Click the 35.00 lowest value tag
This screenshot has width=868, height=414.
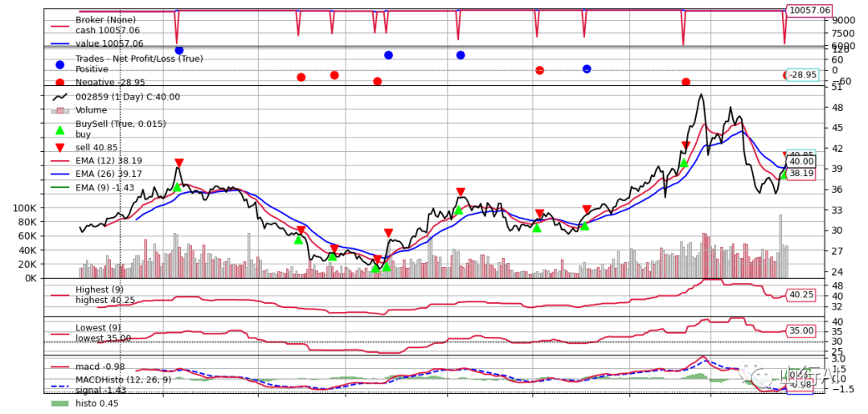tap(801, 331)
